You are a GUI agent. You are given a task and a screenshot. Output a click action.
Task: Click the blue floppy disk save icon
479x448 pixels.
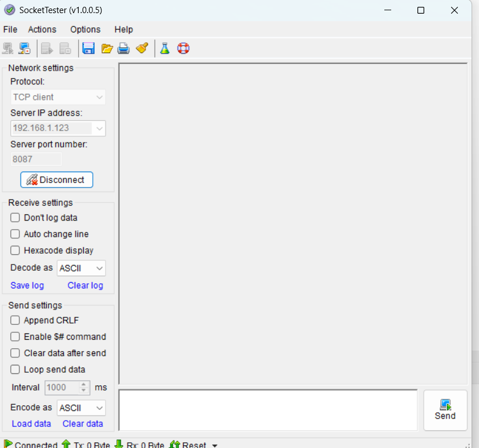pyautogui.click(x=88, y=48)
